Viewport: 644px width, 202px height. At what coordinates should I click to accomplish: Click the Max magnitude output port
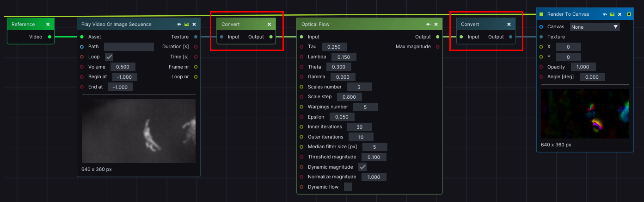pyautogui.click(x=437, y=47)
